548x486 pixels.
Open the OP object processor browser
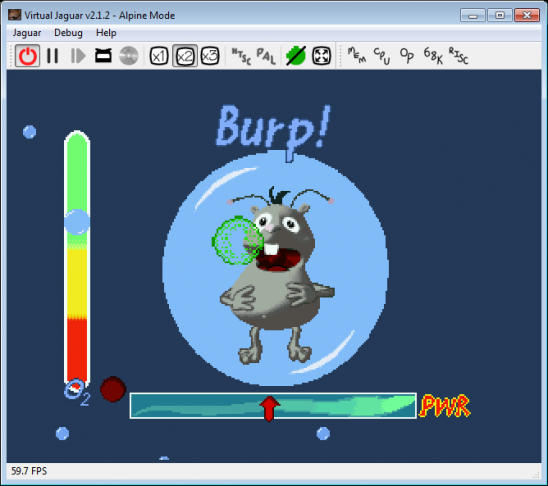(x=407, y=56)
